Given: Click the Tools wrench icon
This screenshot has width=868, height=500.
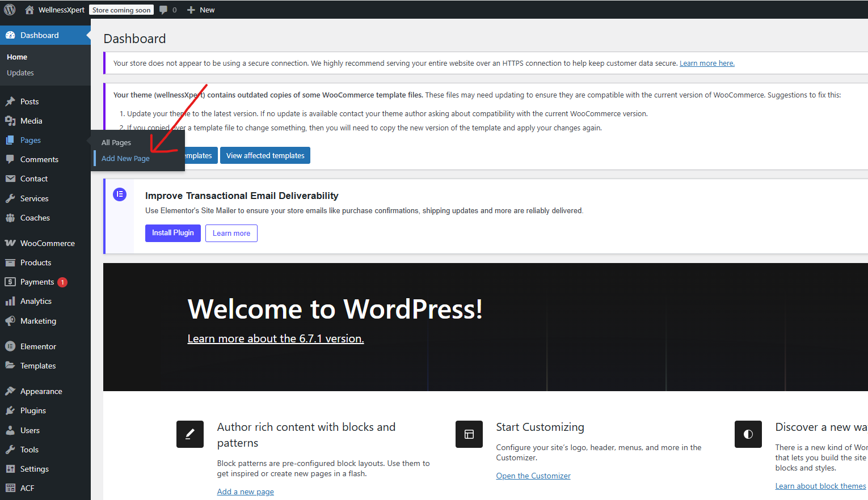Looking at the screenshot, I should click(x=10, y=450).
